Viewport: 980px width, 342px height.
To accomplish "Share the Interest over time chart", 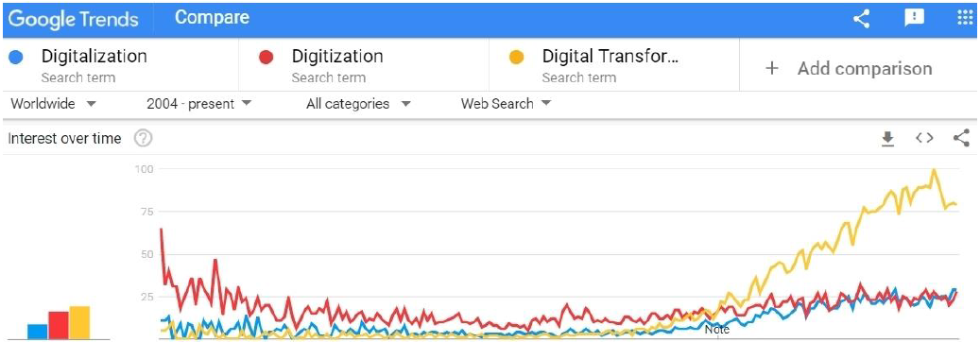I will click(961, 138).
